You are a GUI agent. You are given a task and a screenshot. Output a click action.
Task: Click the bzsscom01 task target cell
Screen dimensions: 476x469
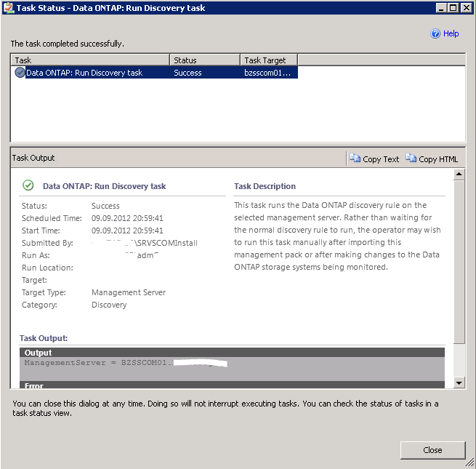(267, 73)
